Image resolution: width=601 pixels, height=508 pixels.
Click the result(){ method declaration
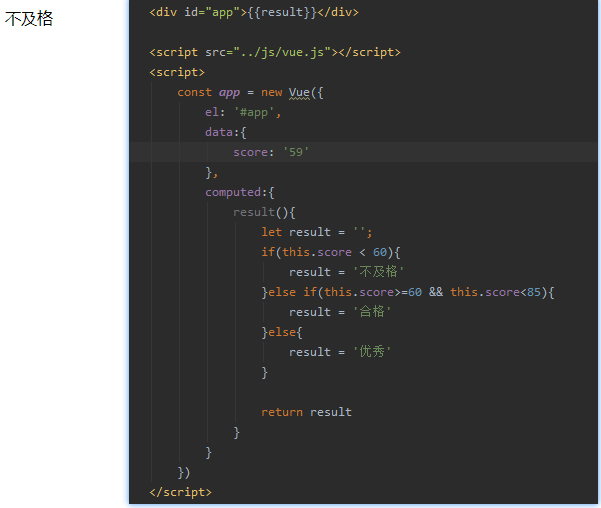(x=264, y=212)
